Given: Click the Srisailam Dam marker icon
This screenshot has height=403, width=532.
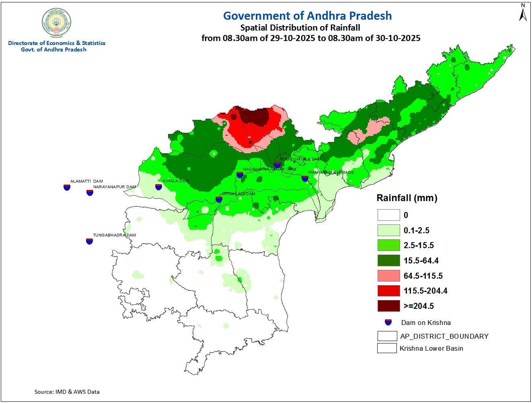Looking at the screenshot, I should pos(219,199).
